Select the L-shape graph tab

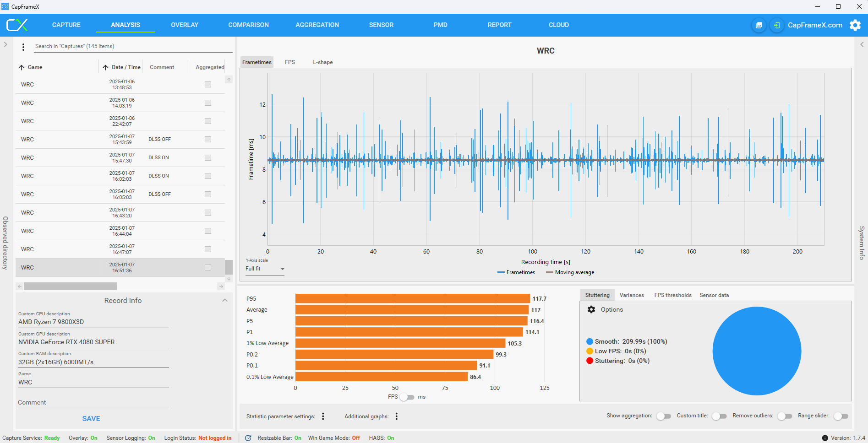(x=322, y=62)
